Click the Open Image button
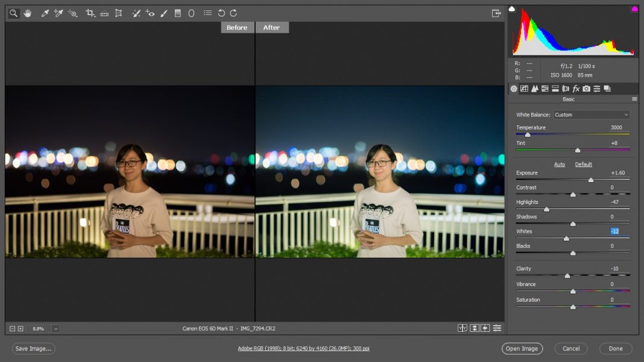This screenshot has height=362, width=644. point(522,349)
